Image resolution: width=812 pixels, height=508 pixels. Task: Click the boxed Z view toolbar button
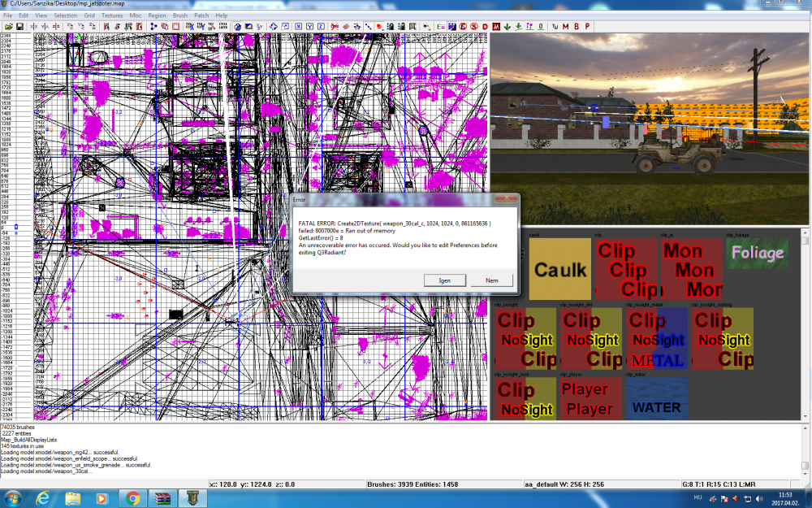pyautogui.click(x=321, y=27)
